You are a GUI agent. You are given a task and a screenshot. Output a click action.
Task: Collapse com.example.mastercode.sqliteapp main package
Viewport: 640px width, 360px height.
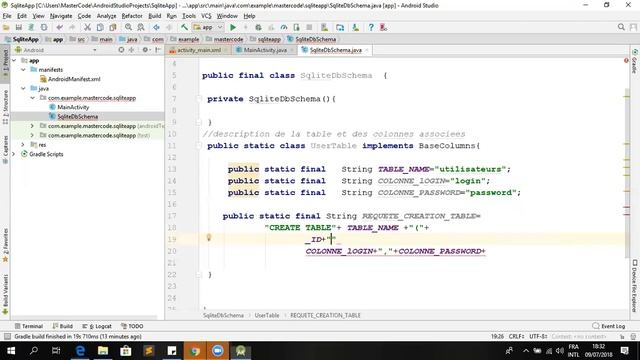(32, 98)
